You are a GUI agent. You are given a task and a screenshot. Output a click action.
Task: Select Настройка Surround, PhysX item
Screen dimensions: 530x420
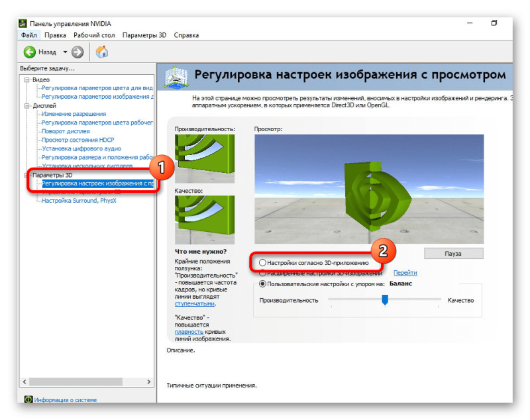click(x=79, y=201)
